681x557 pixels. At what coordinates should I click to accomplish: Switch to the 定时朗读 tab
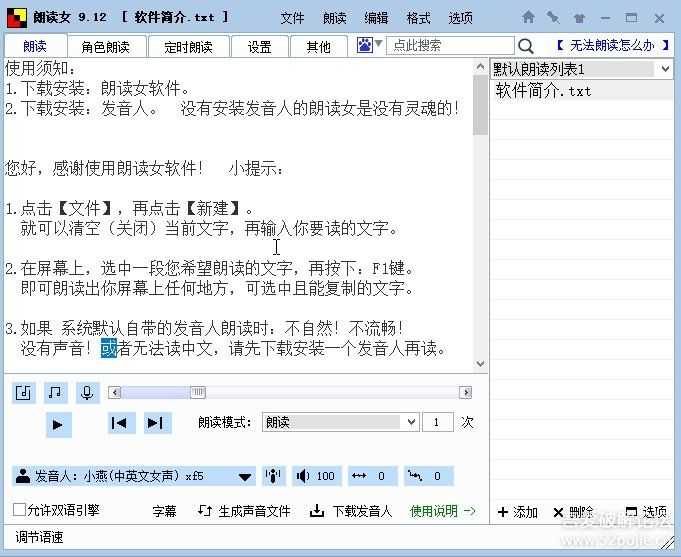(x=188, y=47)
